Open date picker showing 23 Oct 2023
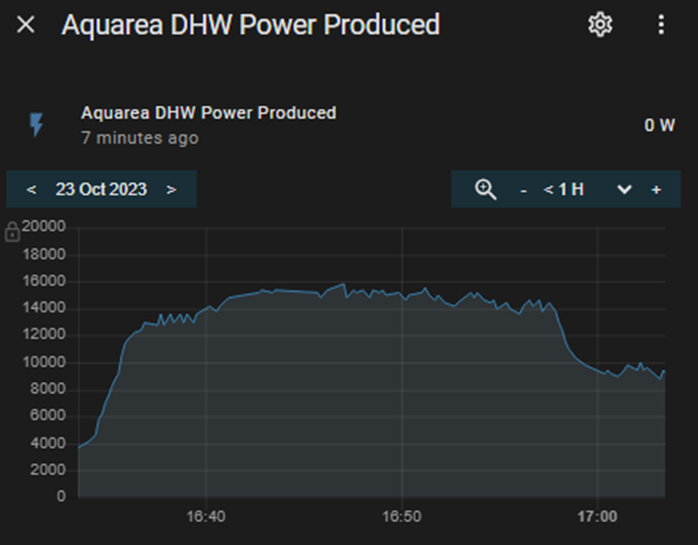 point(101,189)
